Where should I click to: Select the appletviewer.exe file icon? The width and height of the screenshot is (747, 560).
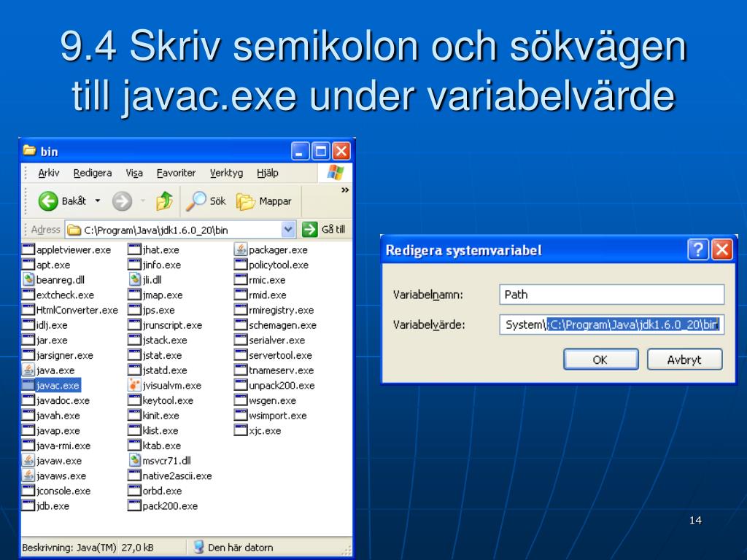28,249
